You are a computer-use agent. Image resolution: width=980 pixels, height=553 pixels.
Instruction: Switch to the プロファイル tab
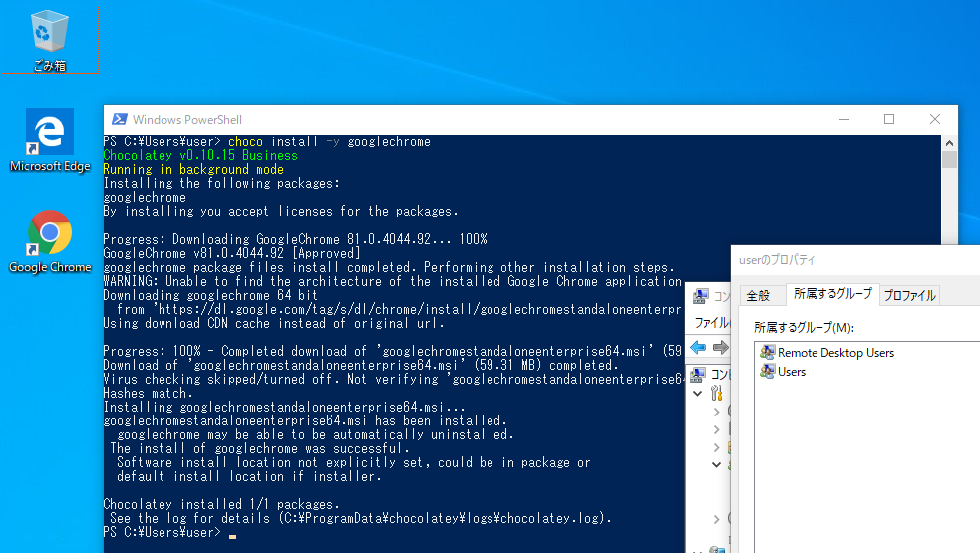(x=909, y=295)
